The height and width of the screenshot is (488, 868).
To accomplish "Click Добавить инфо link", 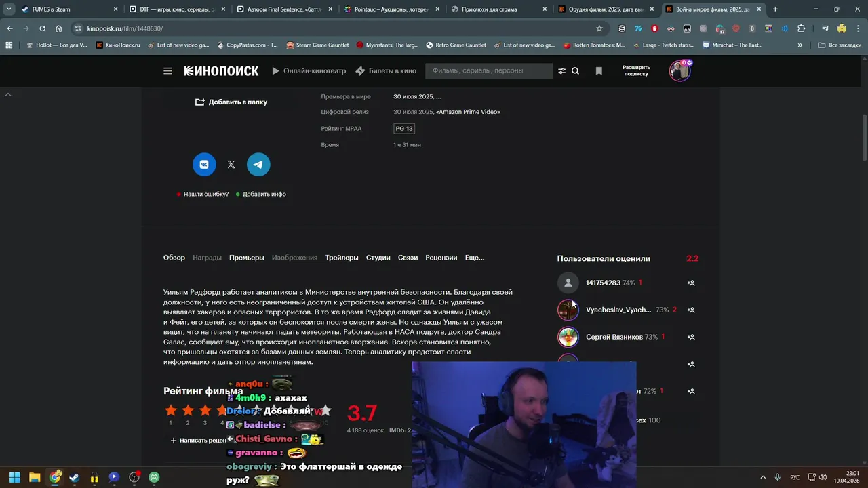I will (x=261, y=194).
